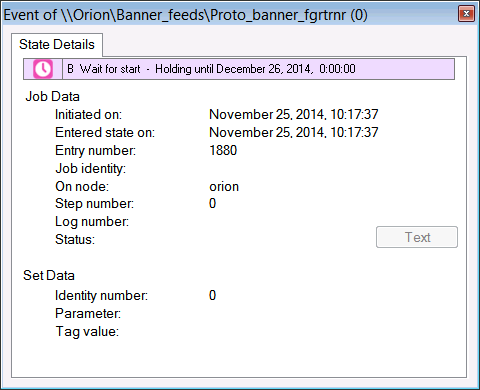The image size is (480, 390).
Task: Click the Entered state on date value
Action: point(294,132)
